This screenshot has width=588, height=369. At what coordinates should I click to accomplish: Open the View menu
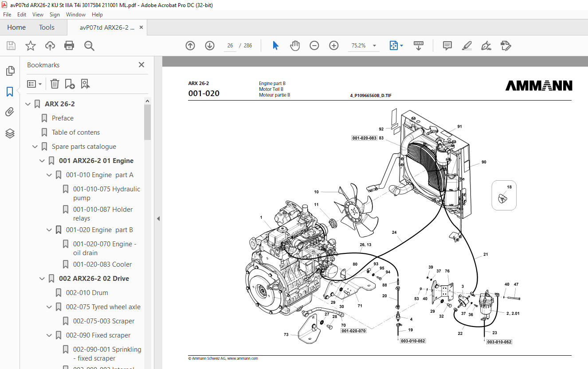coord(38,14)
